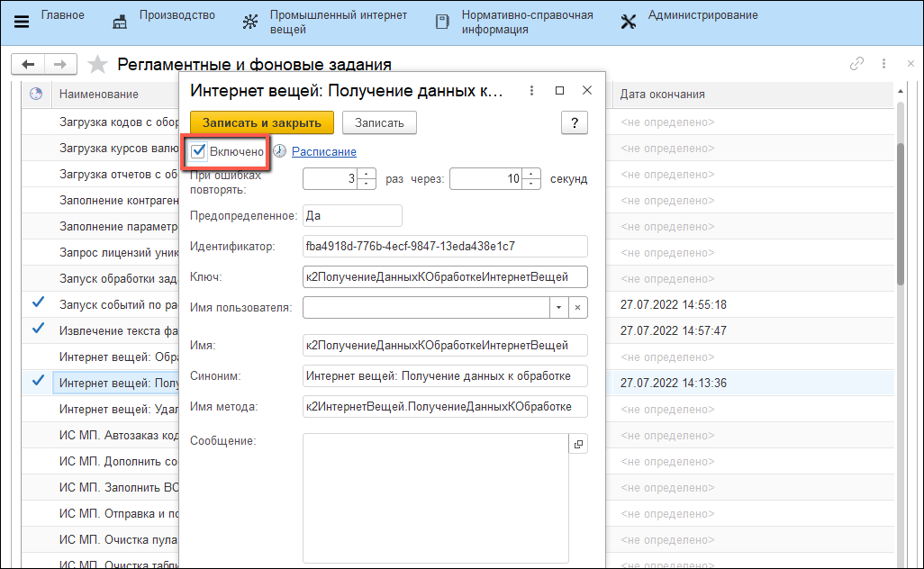
Task: Increase the retry count spinner value
Action: 366,174
